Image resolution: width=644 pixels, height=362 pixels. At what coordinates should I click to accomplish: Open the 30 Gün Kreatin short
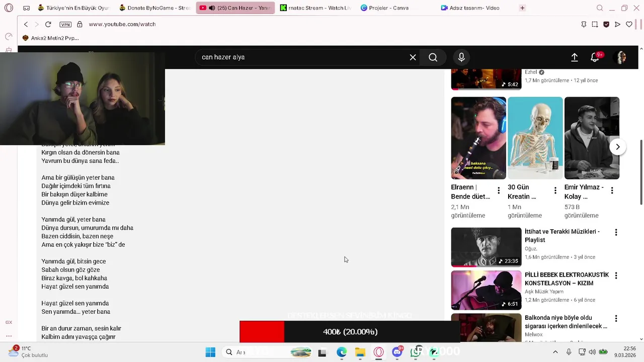pyautogui.click(x=535, y=138)
